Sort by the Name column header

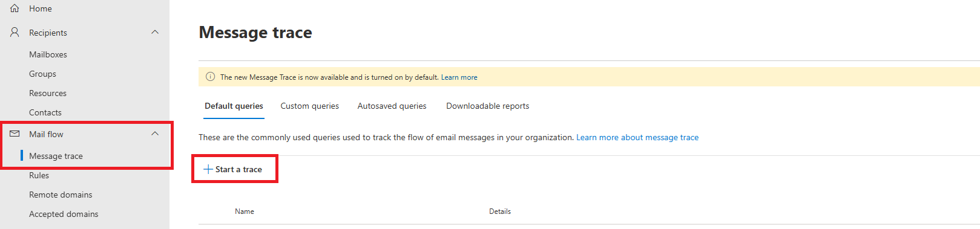click(245, 211)
